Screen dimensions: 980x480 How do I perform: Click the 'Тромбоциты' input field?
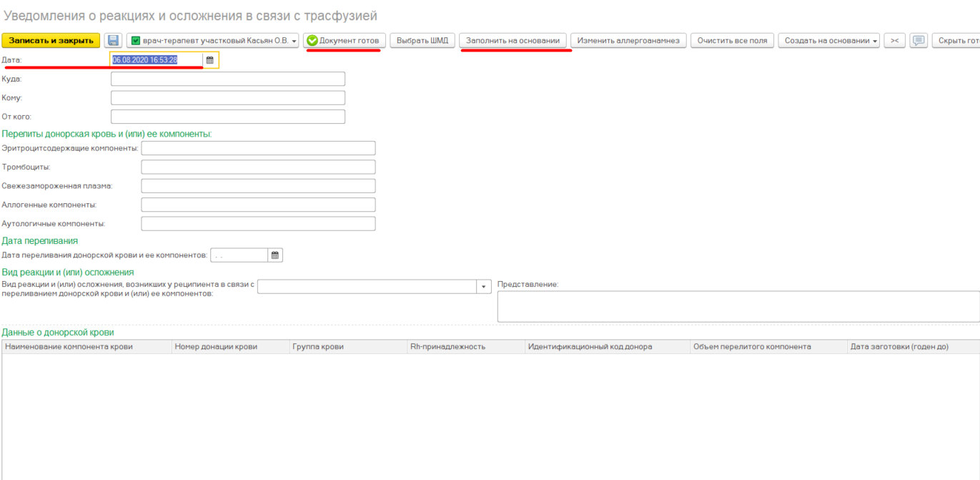[258, 167]
